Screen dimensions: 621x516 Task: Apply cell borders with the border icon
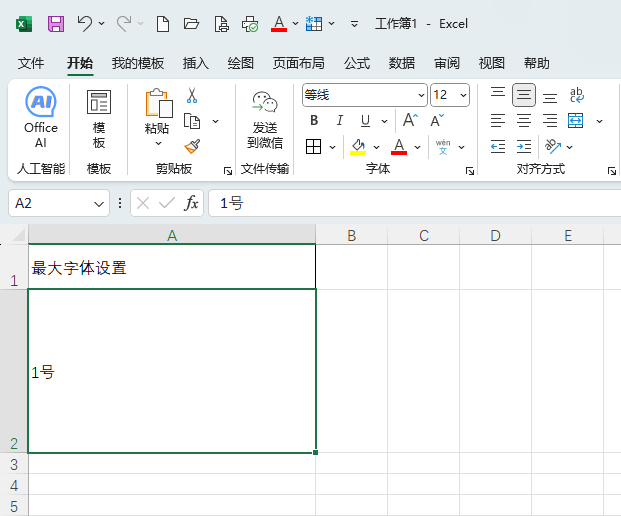[313, 147]
